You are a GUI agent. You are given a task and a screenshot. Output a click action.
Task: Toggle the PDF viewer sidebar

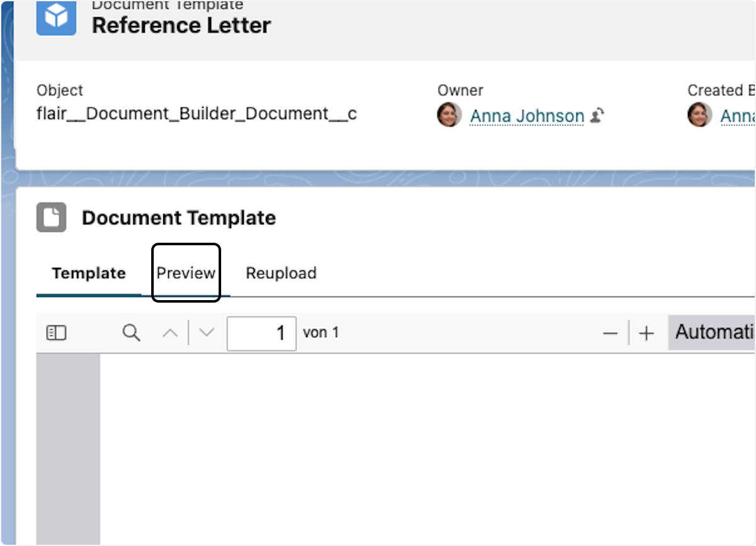(x=57, y=333)
